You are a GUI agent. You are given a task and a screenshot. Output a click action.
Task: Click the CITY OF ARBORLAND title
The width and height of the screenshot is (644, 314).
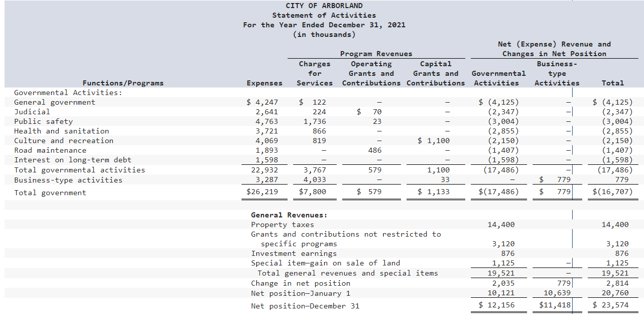pos(326,6)
